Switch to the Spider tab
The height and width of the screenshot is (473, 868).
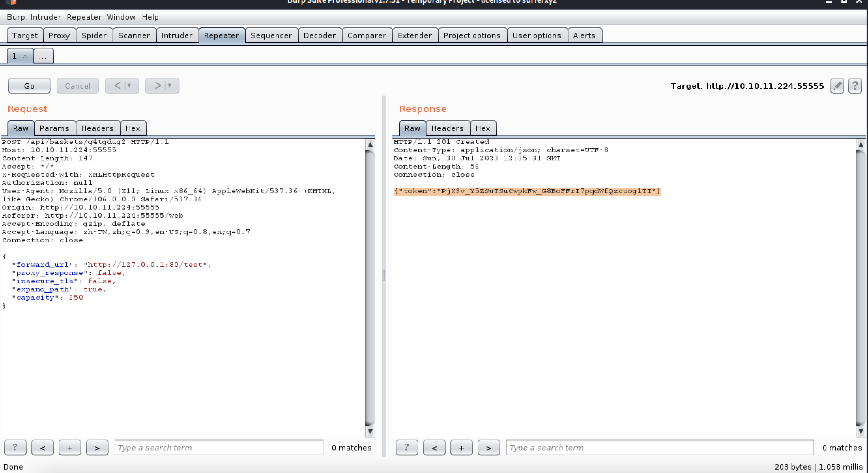click(94, 35)
